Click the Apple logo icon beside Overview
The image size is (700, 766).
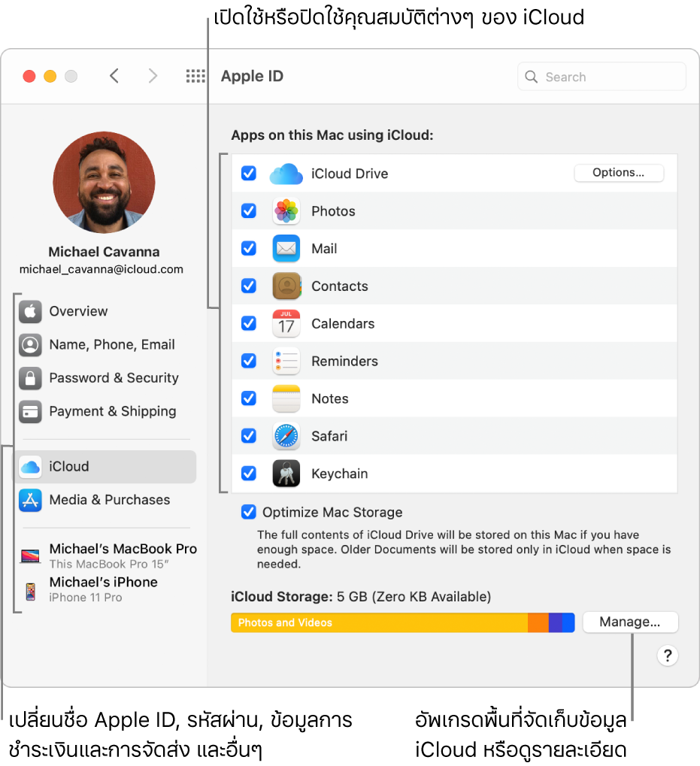pyautogui.click(x=30, y=311)
